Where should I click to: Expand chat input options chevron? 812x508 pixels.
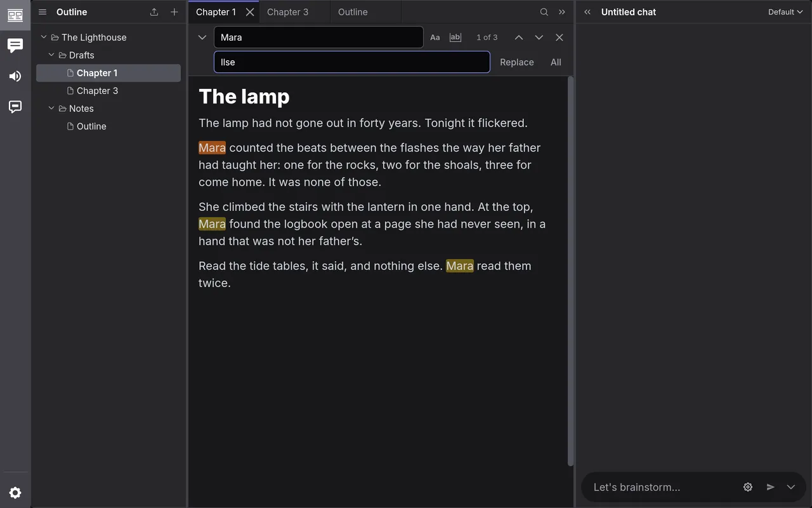coord(791,487)
